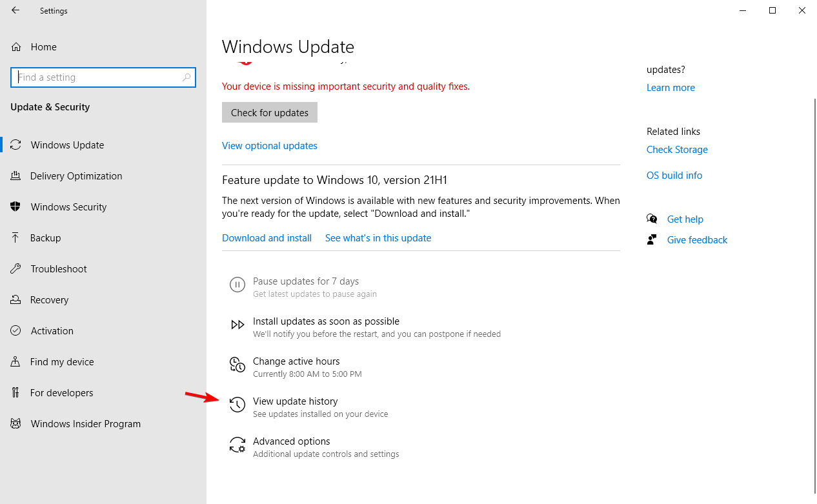Click the update history clock icon
Screen dimensions: 817x504
237,405
